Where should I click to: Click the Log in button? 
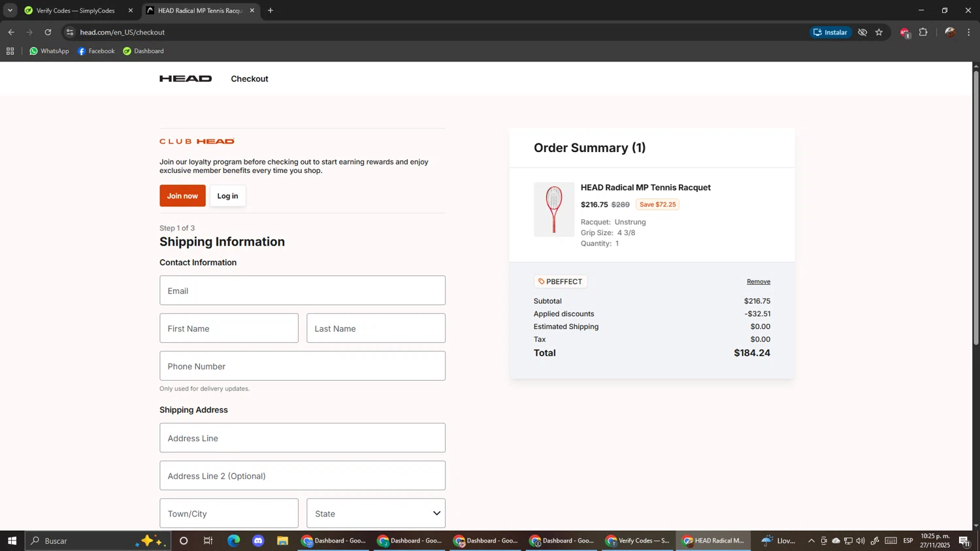(x=228, y=196)
